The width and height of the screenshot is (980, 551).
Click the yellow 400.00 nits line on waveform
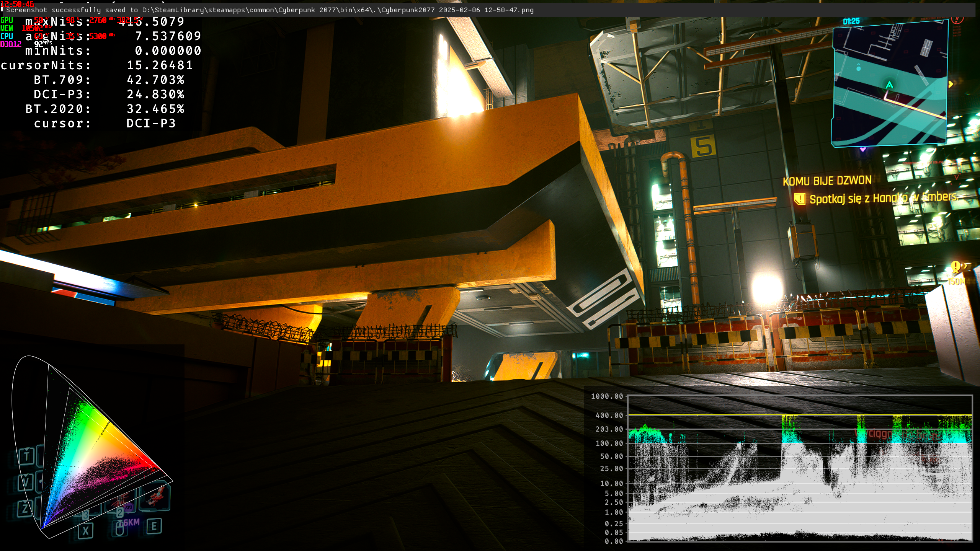click(x=708, y=415)
